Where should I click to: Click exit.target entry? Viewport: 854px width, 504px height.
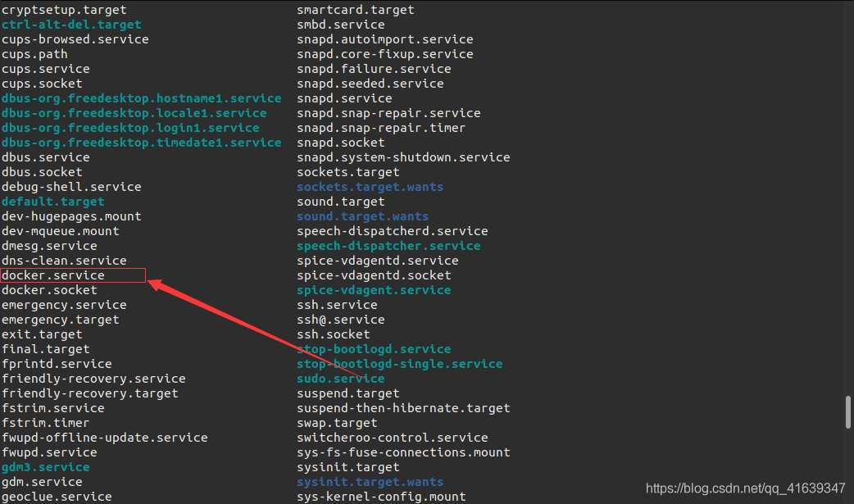click(x=42, y=334)
